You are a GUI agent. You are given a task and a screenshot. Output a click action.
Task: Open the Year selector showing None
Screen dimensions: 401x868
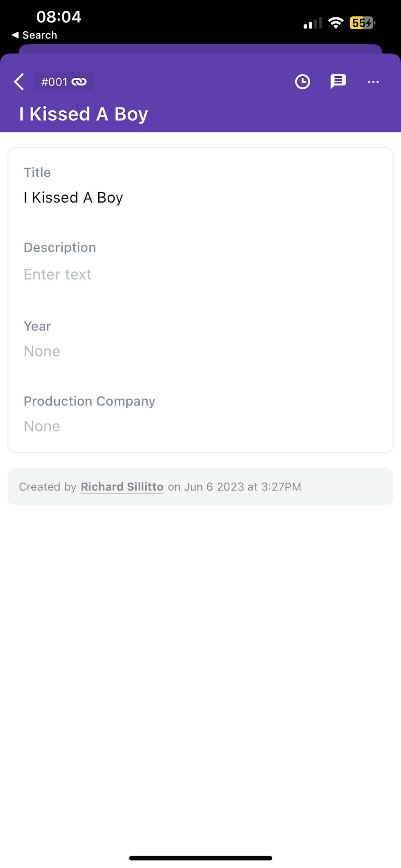coord(42,351)
